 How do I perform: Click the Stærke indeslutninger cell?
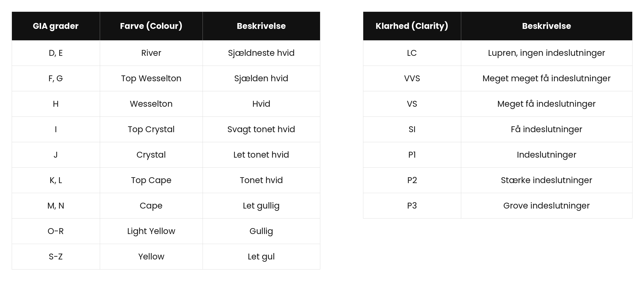click(x=547, y=180)
